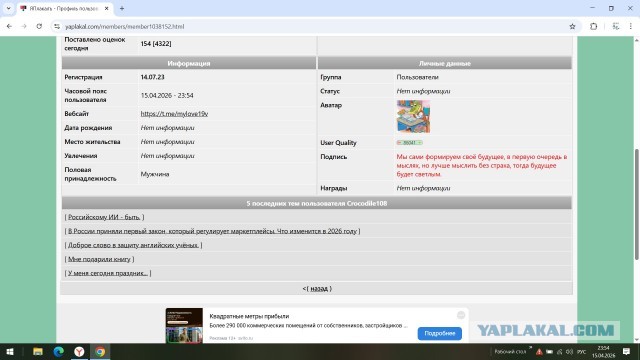Open site information icon in address bar
The image size is (640, 360).
57,27
